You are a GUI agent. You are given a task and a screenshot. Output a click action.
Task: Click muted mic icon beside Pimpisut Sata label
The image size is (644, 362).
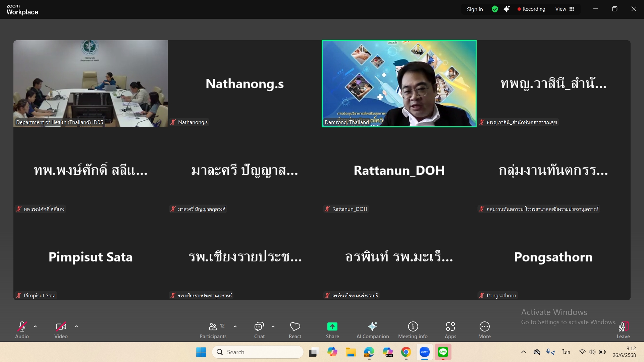(x=19, y=295)
